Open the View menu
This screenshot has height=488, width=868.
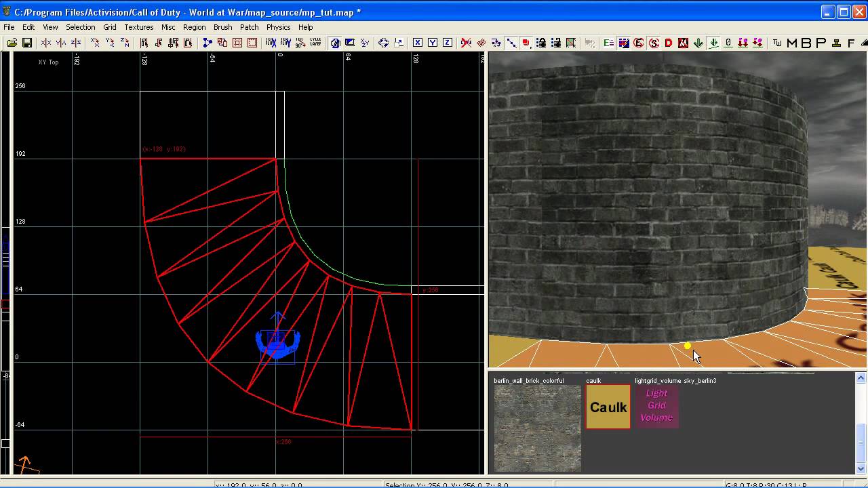coord(50,27)
